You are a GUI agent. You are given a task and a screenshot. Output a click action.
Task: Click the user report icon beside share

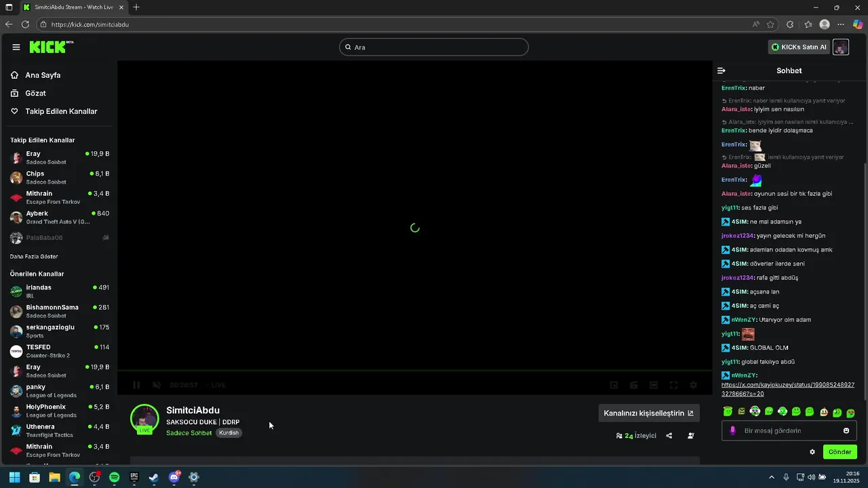click(x=691, y=436)
